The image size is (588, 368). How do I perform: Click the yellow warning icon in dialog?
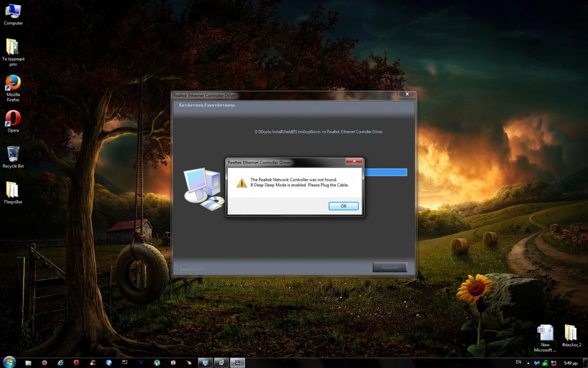(x=242, y=183)
